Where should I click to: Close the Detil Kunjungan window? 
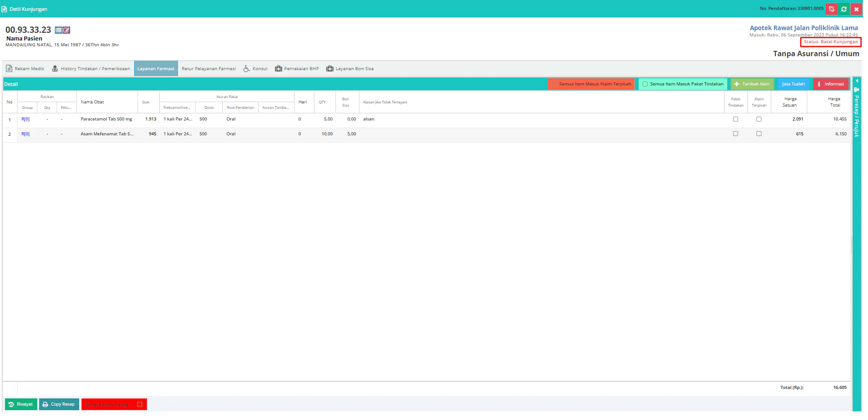(x=856, y=9)
